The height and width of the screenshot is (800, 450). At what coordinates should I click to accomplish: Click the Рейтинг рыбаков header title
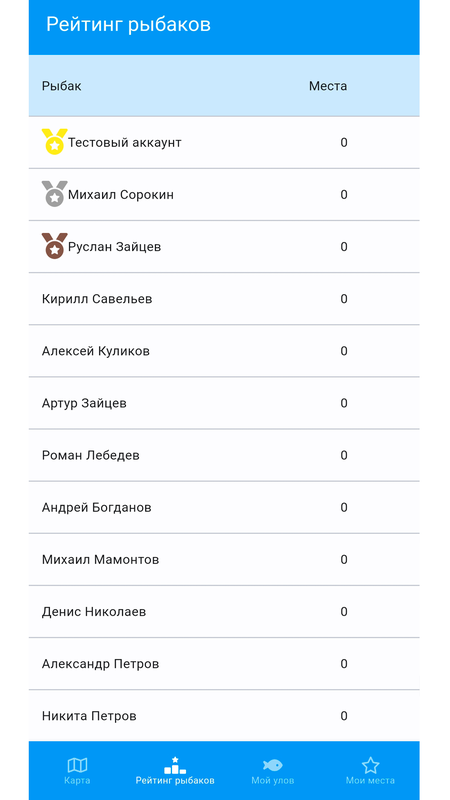point(128,24)
